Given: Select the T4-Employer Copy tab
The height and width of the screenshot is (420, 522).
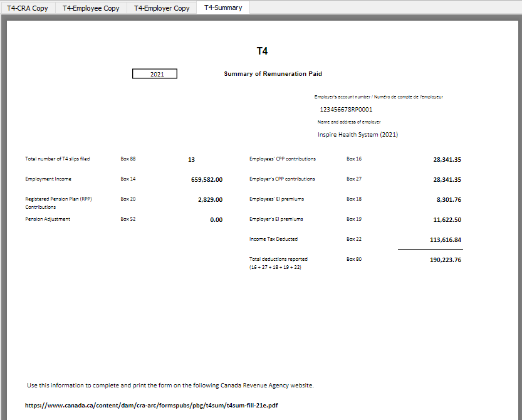Looking at the screenshot, I should click(x=161, y=8).
